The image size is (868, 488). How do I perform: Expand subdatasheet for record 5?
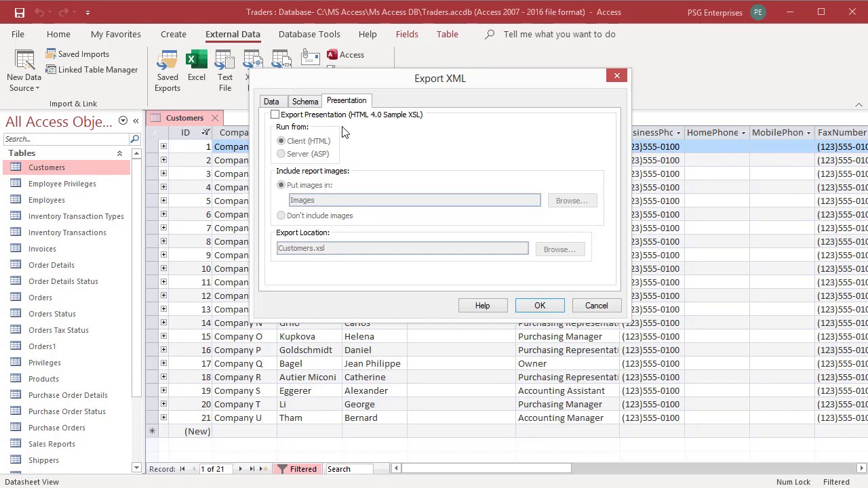coord(163,201)
